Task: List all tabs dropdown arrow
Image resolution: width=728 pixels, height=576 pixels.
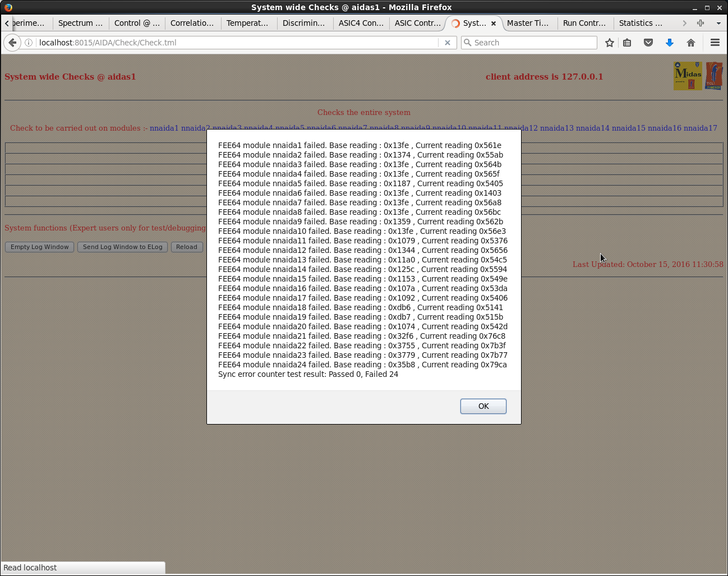Action: (718, 23)
